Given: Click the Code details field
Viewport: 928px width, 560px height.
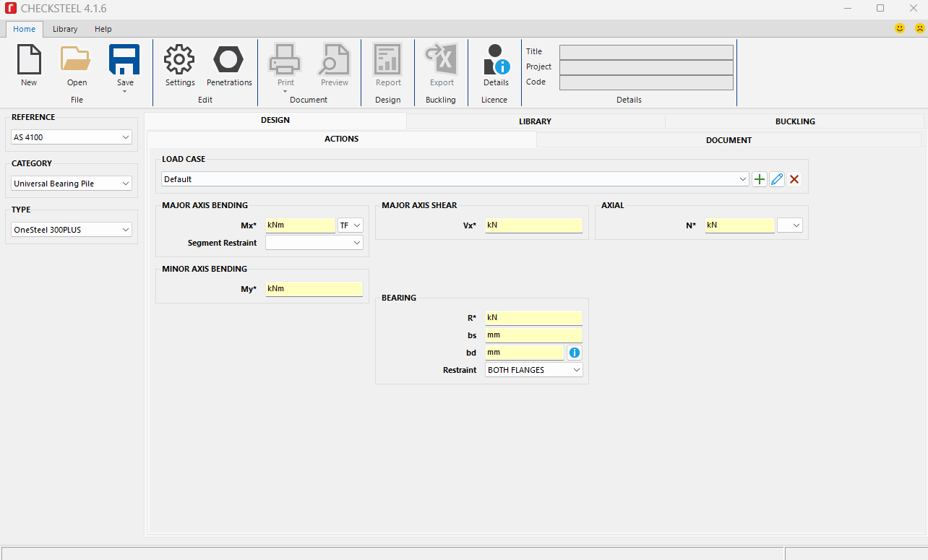Looking at the screenshot, I should tap(646, 82).
